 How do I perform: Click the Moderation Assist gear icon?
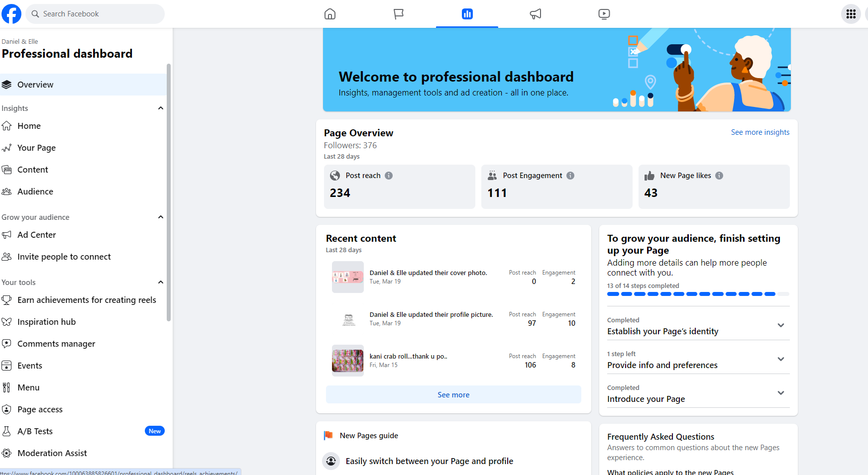pyautogui.click(x=6, y=453)
